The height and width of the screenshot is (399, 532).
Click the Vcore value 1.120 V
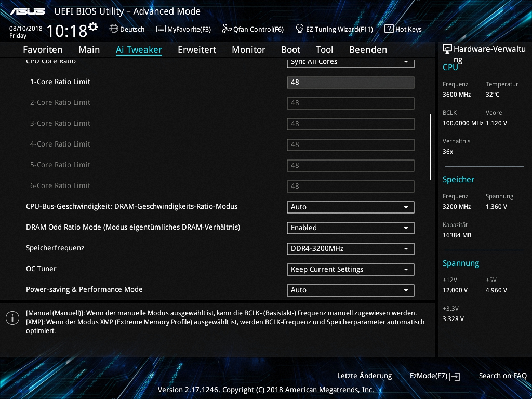496,123
